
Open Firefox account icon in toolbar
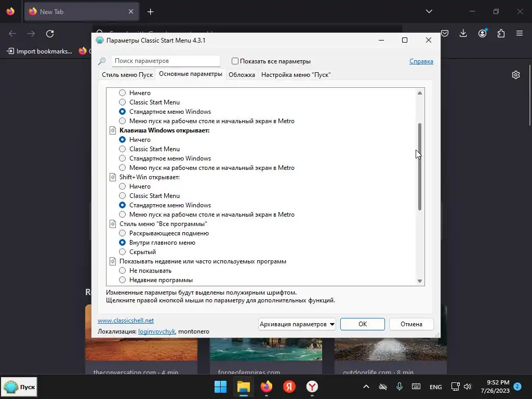pyautogui.click(x=482, y=33)
